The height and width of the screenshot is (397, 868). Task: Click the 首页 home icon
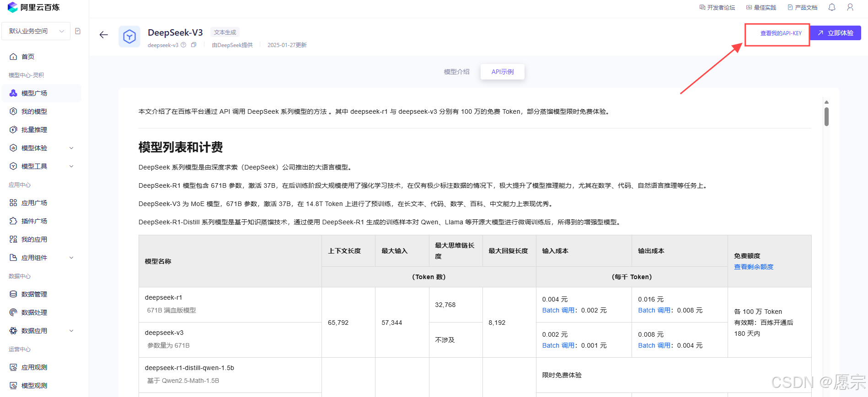point(13,57)
